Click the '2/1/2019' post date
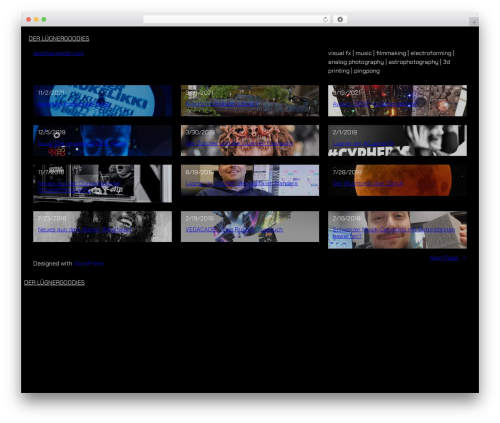 345,132
